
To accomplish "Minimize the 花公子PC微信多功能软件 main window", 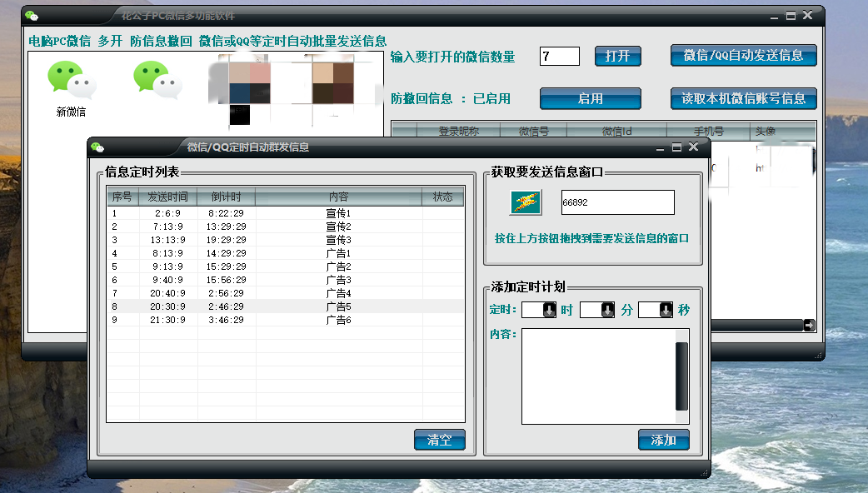I will tap(774, 16).
